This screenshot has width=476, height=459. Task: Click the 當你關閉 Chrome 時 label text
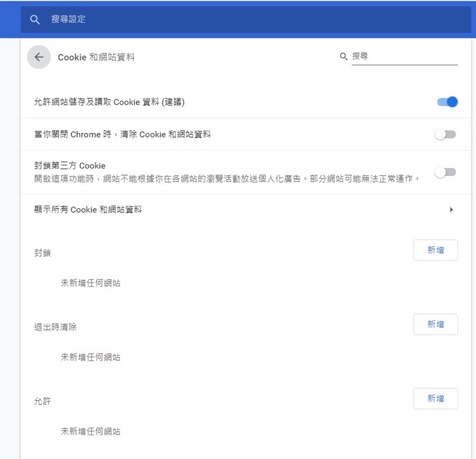(x=122, y=134)
